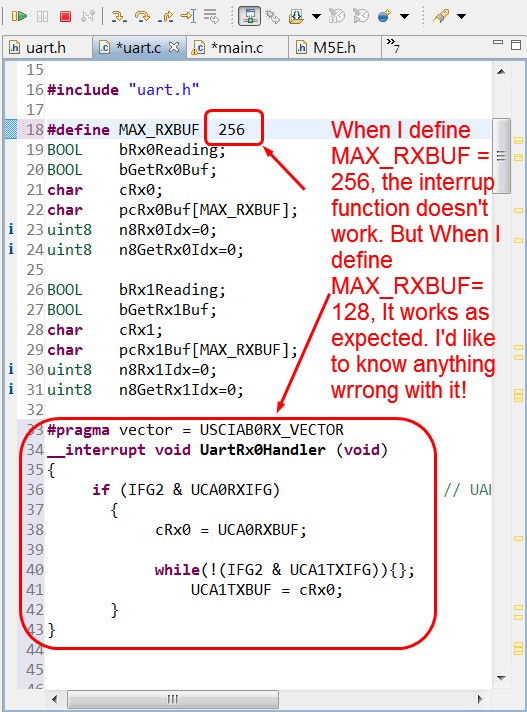Click on the while loop line 40
The width and height of the screenshot is (527, 712).
click(x=285, y=570)
